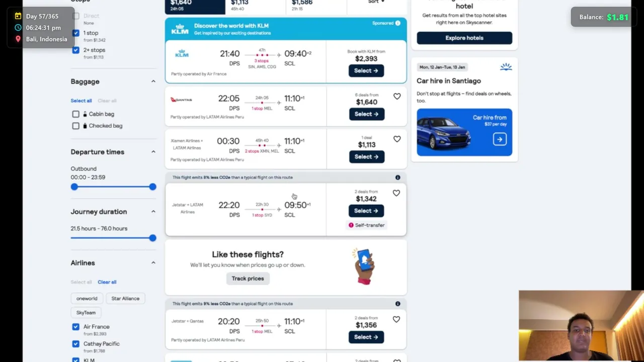Screen dimensions: 644x362
Task: Click the Sponsored info icon on KLM ad
Action: tap(397, 23)
